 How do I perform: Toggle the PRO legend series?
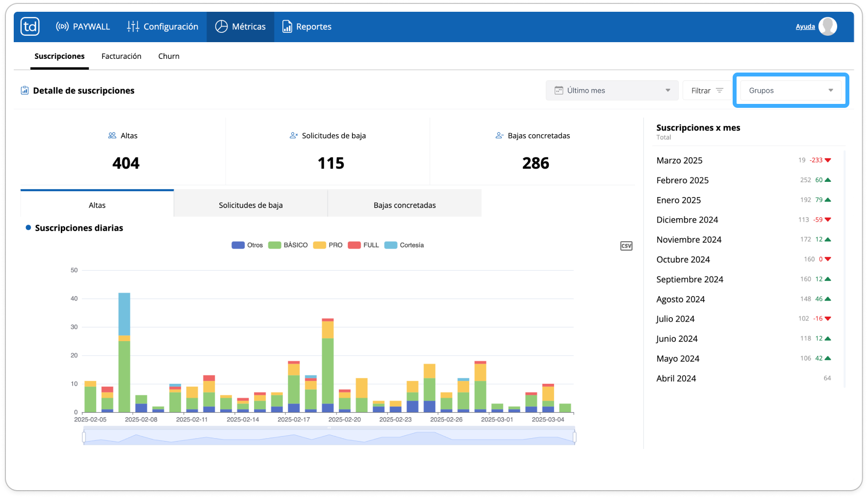pos(328,245)
